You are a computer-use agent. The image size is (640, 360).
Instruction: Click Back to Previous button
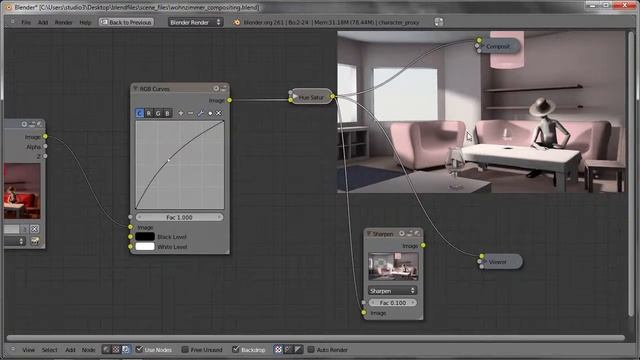coord(126,22)
